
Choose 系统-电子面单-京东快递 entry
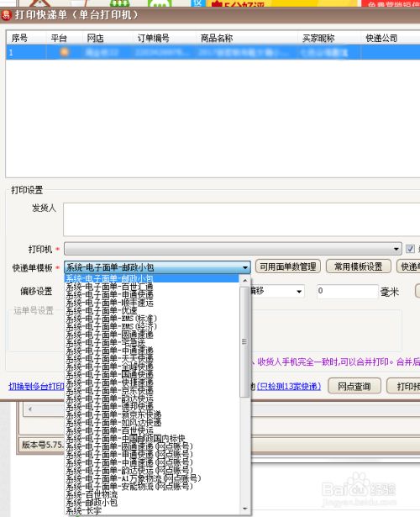(151, 391)
